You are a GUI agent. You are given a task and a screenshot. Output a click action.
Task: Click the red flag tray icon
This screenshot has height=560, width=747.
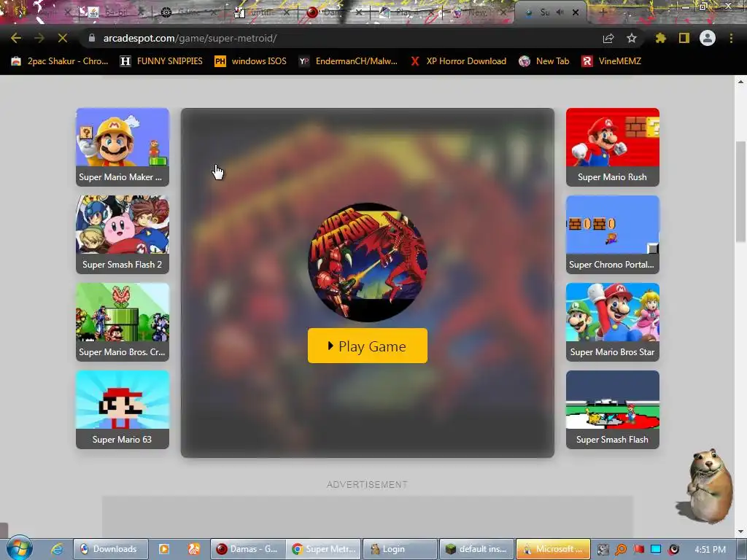(638, 549)
